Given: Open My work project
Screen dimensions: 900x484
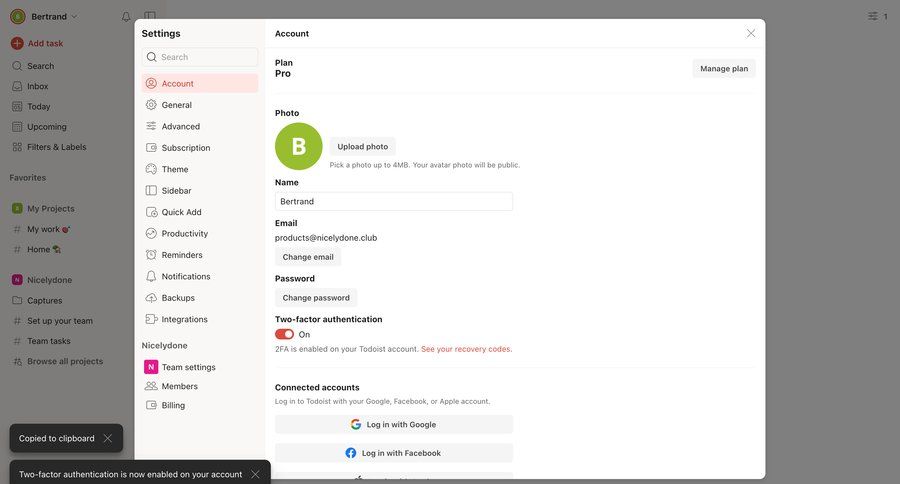Looking at the screenshot, I should click(x=48, y=229).
